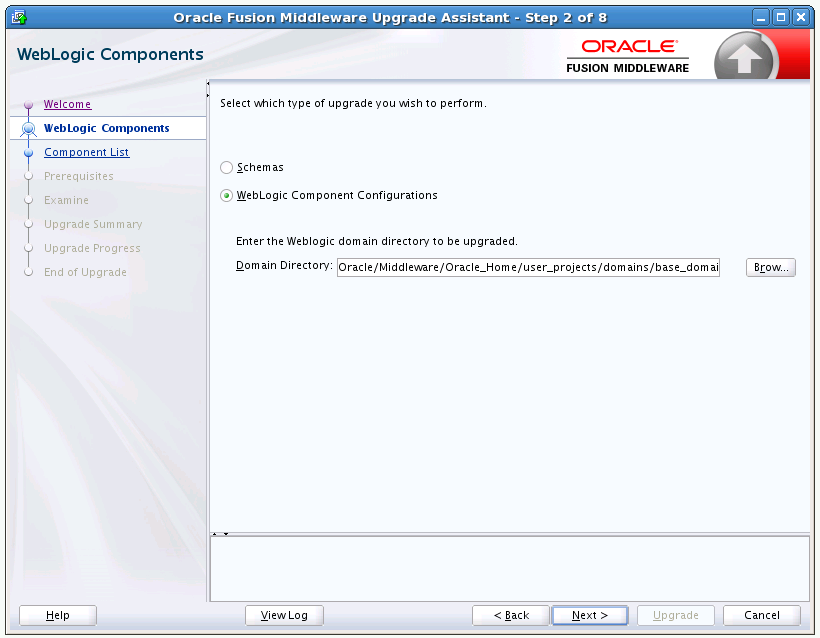
Task: Click 'End of Upgrade' step text
Action: click(85, 272)
